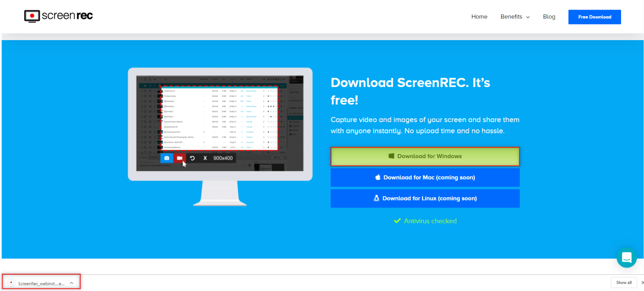The image size is (644, 291).
Task: Click Show all downloads button
Action: click(624, 282)
